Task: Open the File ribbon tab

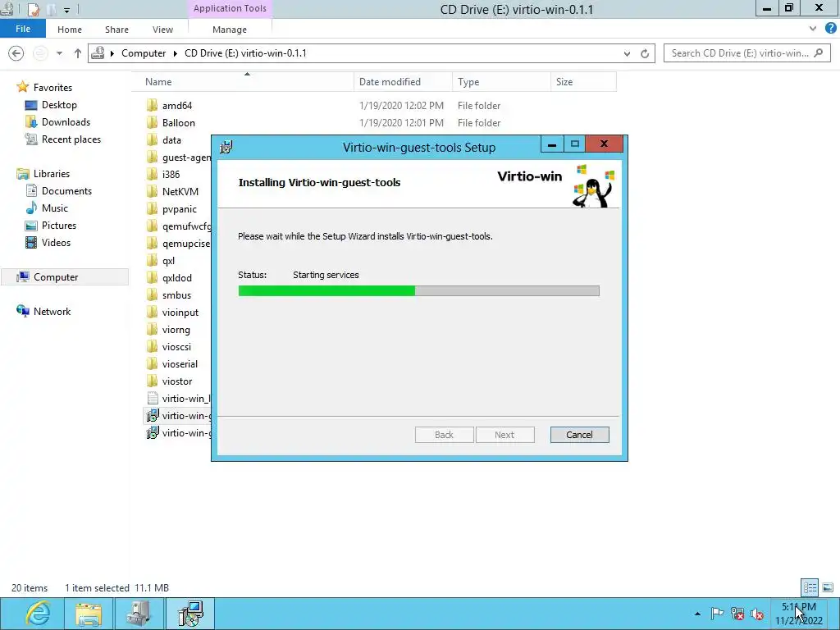Action: point(22,29)
